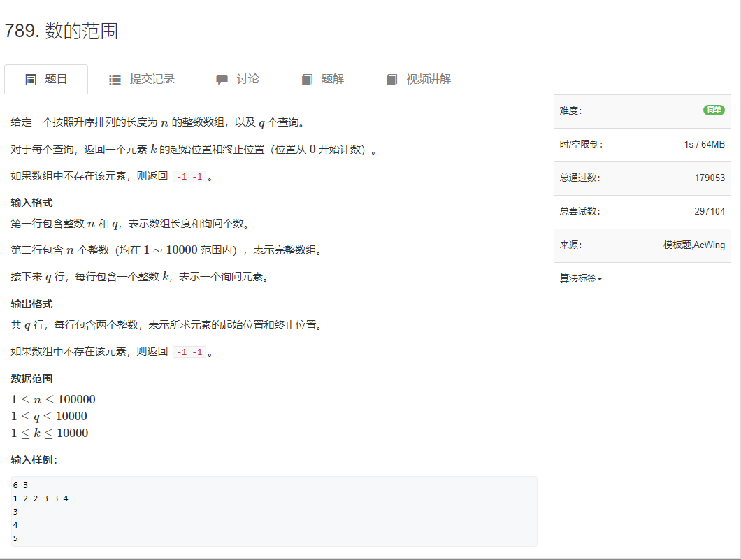Image resolution: width=741 pixels, height=560 pixels.
Task: Click the green 简单 difficulty badge
Action: click(x=713, y=110)
